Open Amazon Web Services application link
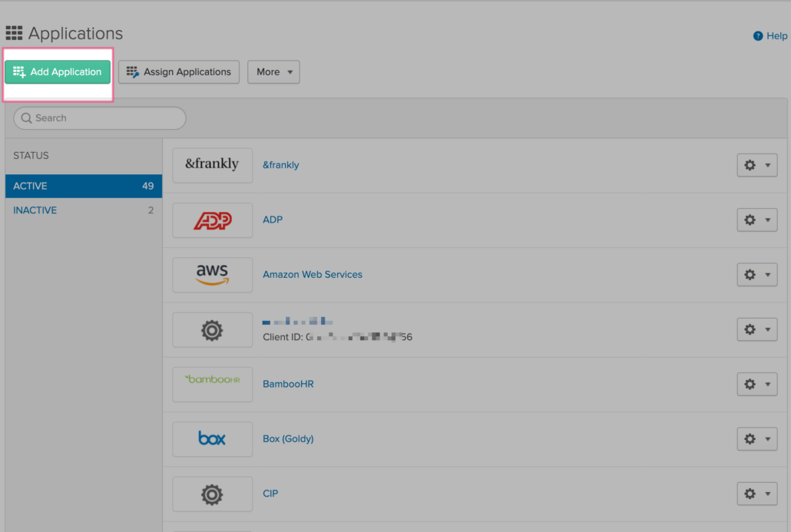The width and height of the screenshot is (791, 532). pos(313,274)
